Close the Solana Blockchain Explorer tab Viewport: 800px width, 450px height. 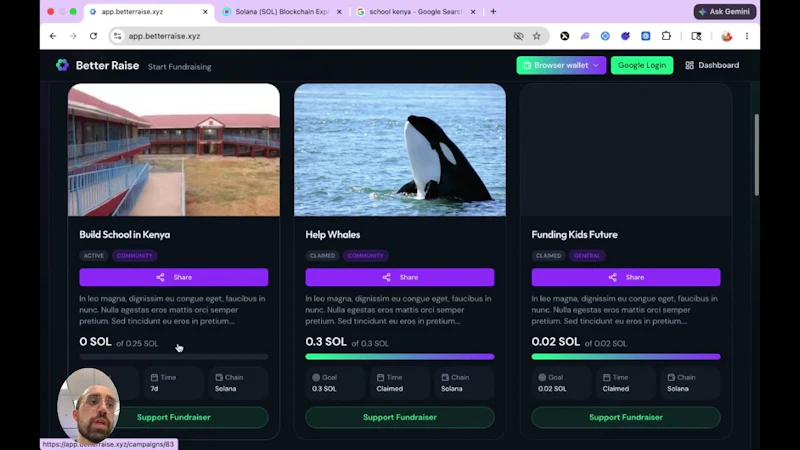pyautogui.click(x=339, y=11)
